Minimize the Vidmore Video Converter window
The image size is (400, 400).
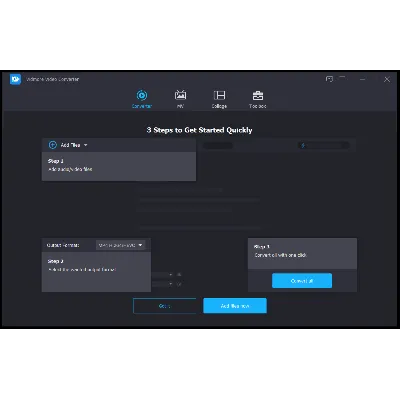click(363, 79)
